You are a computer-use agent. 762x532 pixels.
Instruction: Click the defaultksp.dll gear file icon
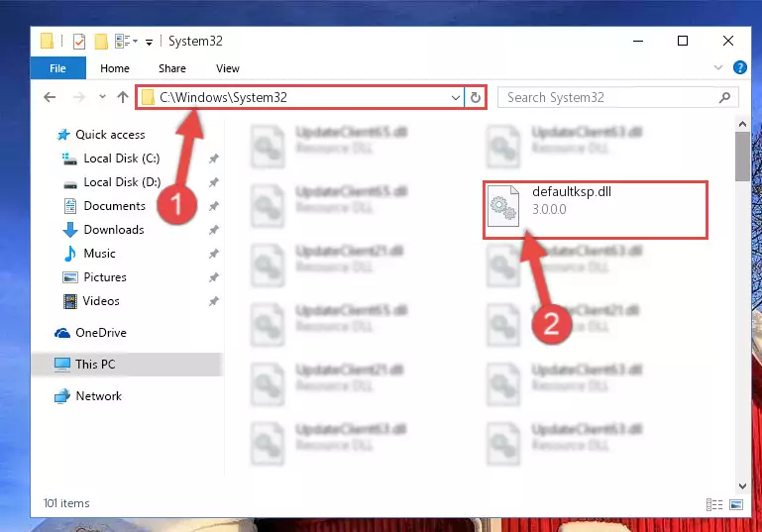click(503, 206)
